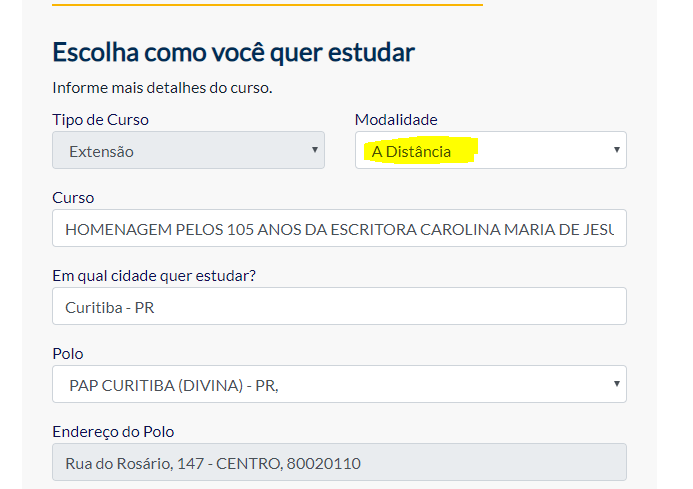Focus the Curso text field
This screenshot has height=489, width=693.
tap(339, 228)
